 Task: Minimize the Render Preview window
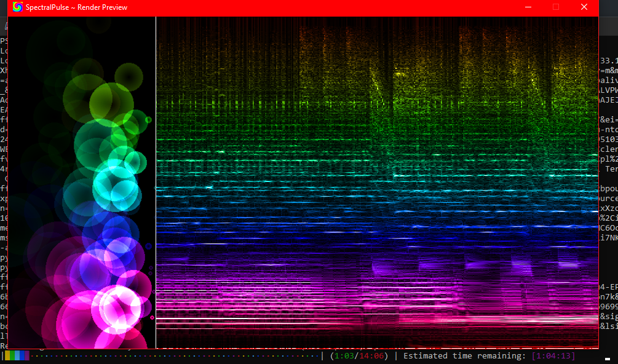click(528, 7)
